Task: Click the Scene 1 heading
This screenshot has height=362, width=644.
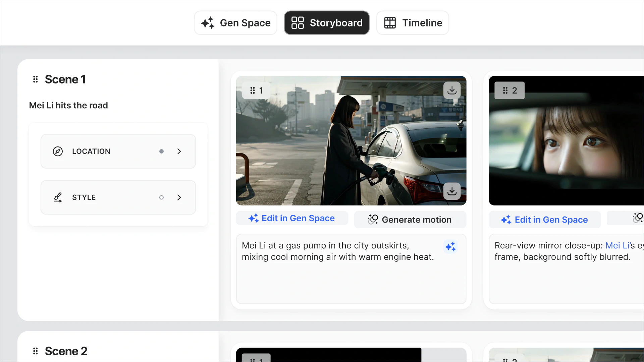Action: (65, 79)
